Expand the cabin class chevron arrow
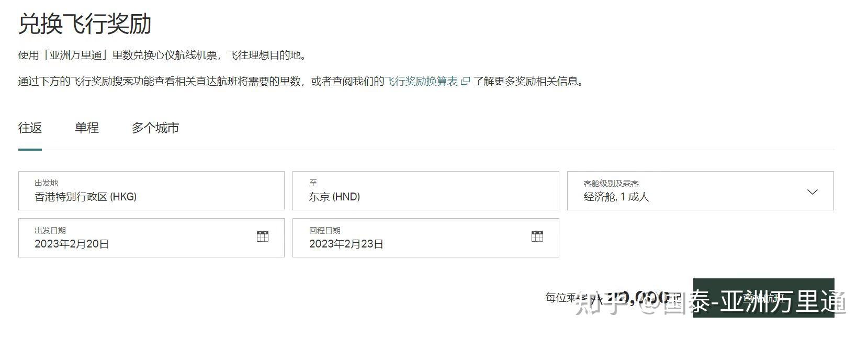 pyautogui.click(x=812, y=192)
